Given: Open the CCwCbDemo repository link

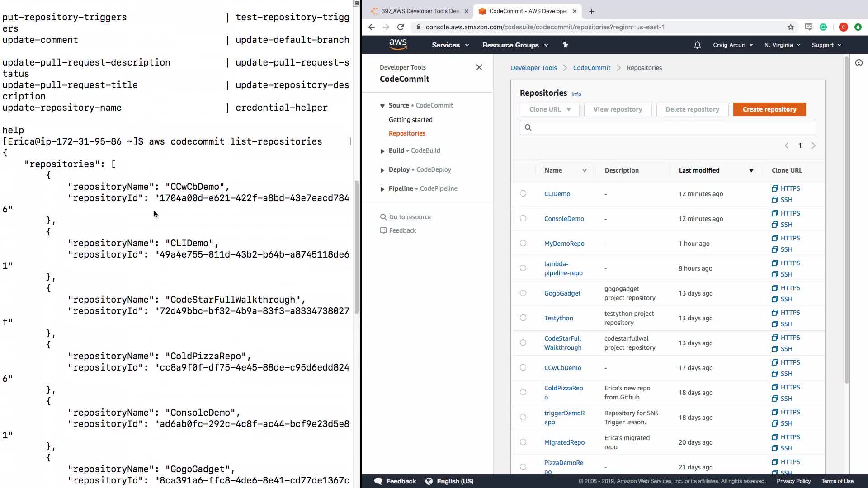Looking at the screenshot, I should tap(562, 368).
